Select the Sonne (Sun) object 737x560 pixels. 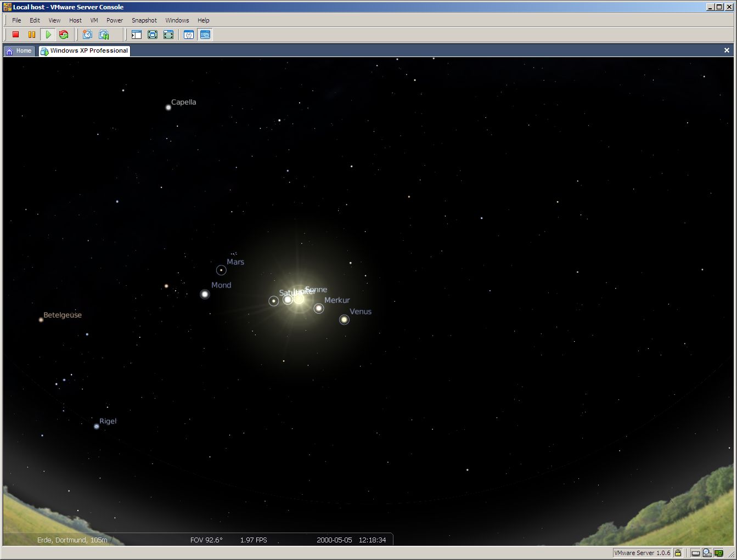(x=299, y=299)
